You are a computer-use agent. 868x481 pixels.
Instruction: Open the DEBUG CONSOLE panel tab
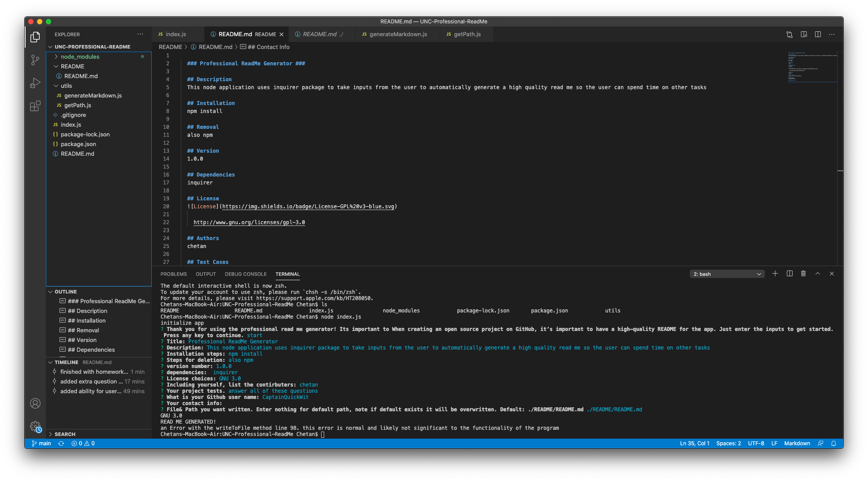click(246, 274)
